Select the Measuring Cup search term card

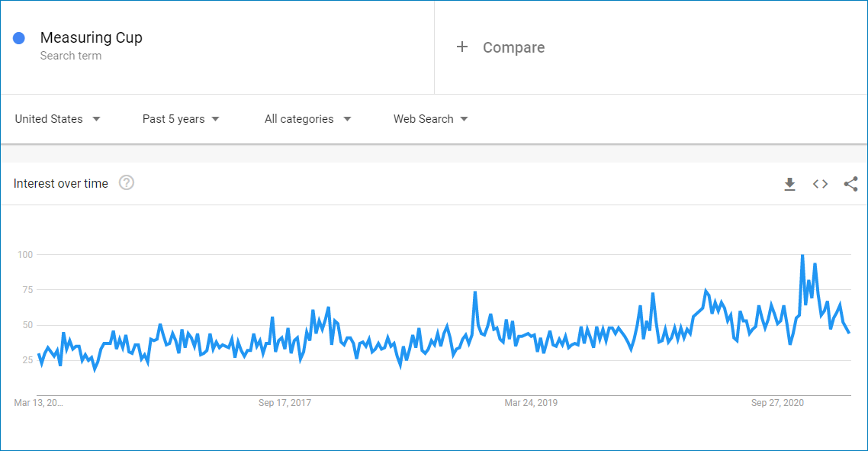(92, 37)
